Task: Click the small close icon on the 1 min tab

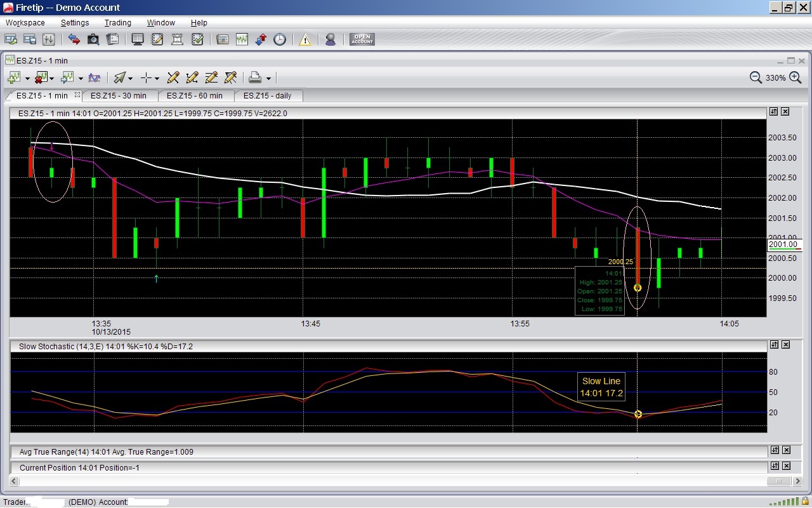Action: coord(77,95)
